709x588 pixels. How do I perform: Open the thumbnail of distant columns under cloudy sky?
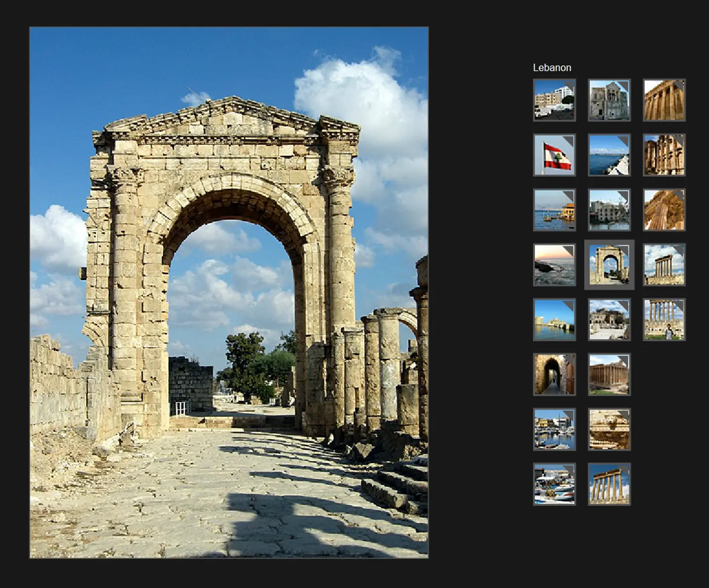[664, 265]
